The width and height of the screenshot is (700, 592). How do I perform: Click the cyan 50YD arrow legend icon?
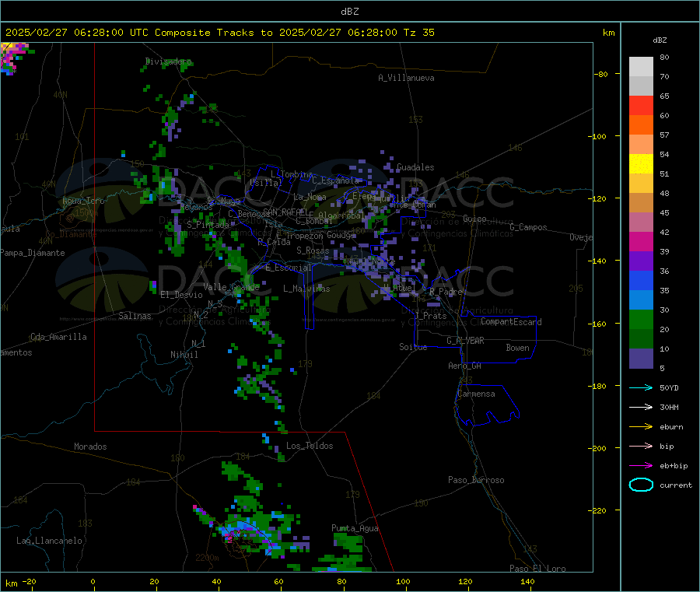641,387
